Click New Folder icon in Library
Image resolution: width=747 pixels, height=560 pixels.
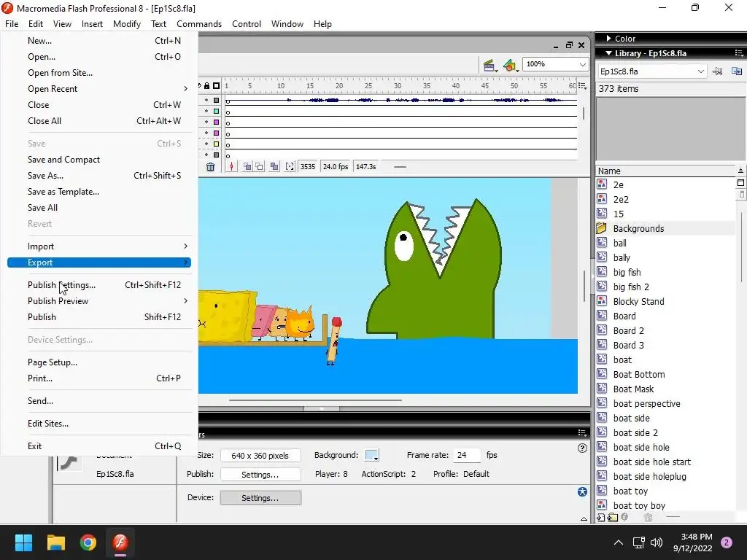(x=613, y=517)
